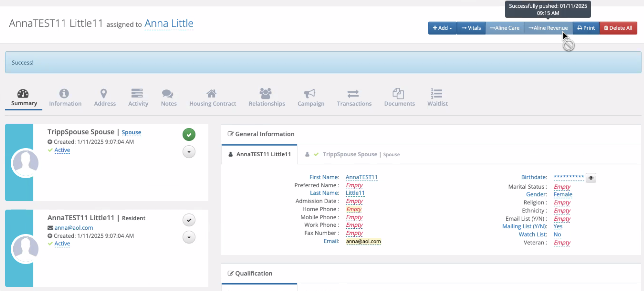Open dropdown arrow on AnnaTEST11 Resident card
The image size is (644, 291).
[189, 237]
